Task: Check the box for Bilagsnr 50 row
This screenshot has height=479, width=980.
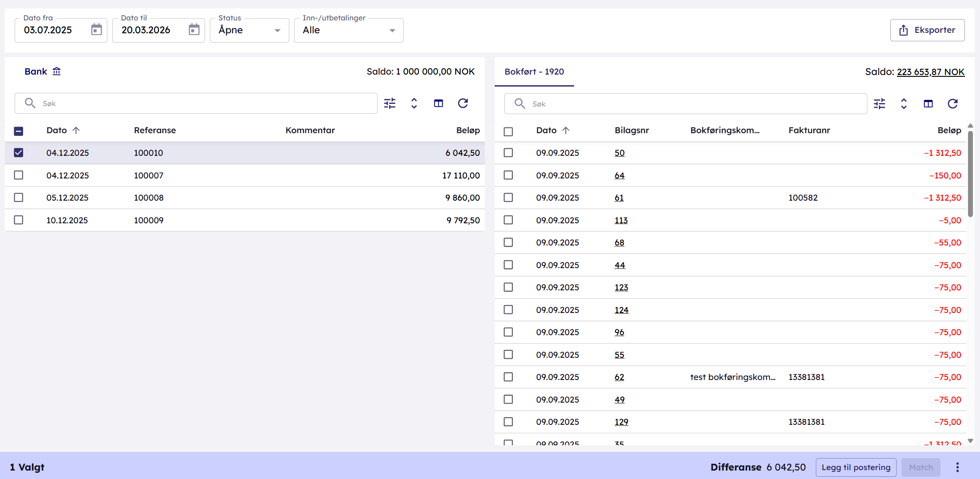Action: point(508,153)
